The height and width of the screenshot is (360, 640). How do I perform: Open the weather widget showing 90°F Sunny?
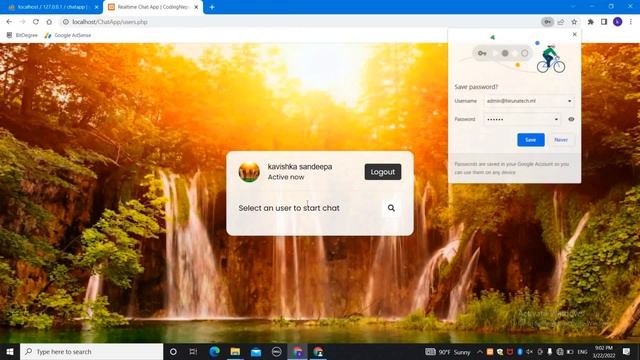[448, 351]
